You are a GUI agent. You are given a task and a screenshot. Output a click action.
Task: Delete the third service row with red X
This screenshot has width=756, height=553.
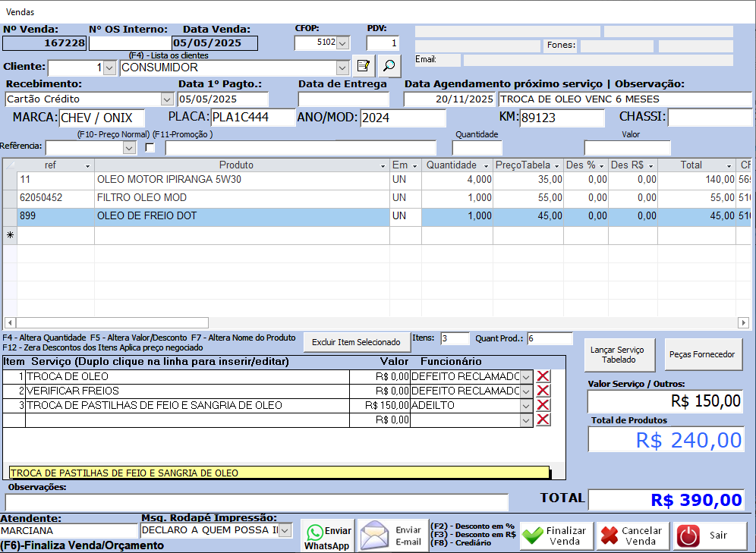coord(543,405)
